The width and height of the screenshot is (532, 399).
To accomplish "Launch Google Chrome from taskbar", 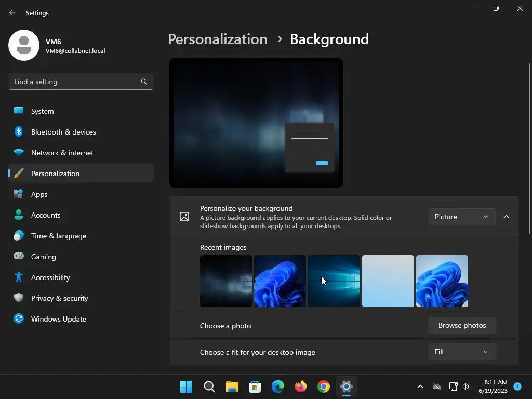I will 324,387.
